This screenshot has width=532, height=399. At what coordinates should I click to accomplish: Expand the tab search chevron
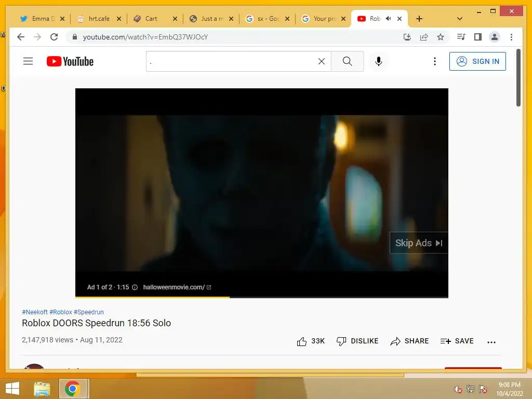pos(460,19)
